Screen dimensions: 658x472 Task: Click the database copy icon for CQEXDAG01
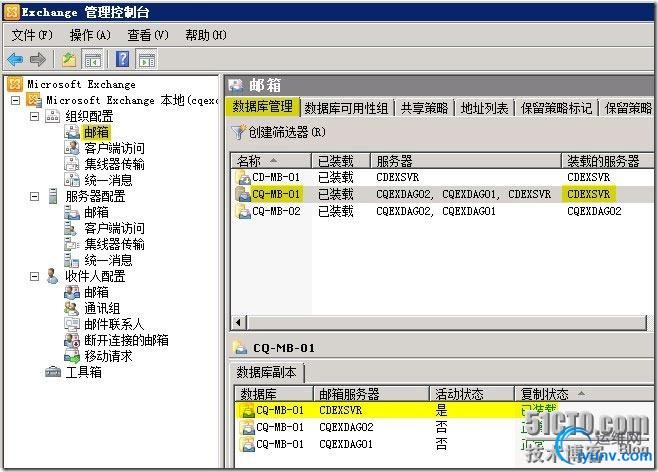tap(247, 444)
